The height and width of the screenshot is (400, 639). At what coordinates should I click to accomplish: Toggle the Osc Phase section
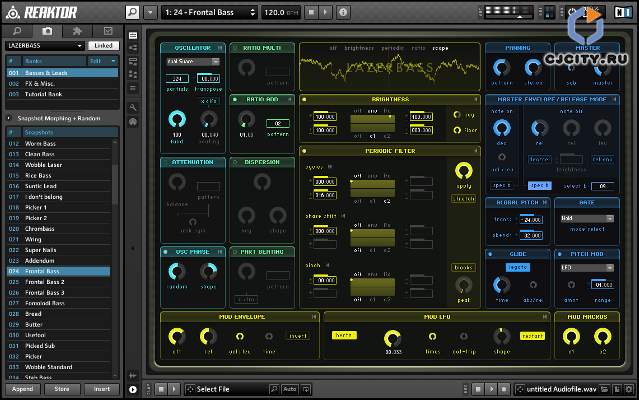click(165, 252)
